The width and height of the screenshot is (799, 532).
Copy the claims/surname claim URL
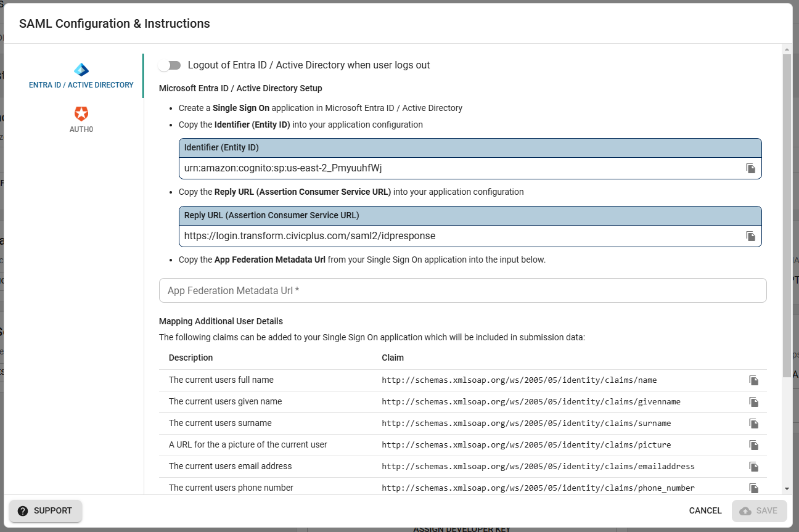(753, 424)
